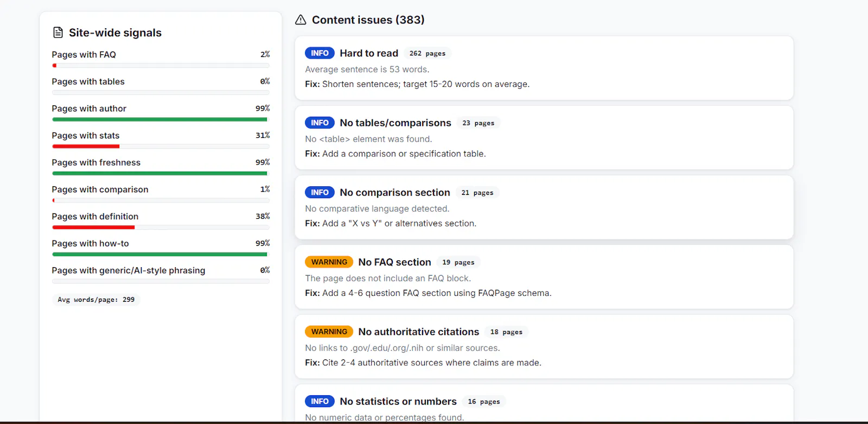Click the Pages with freshness label
This screenshot has height=424, width=868.
click(x=96, y=162)
